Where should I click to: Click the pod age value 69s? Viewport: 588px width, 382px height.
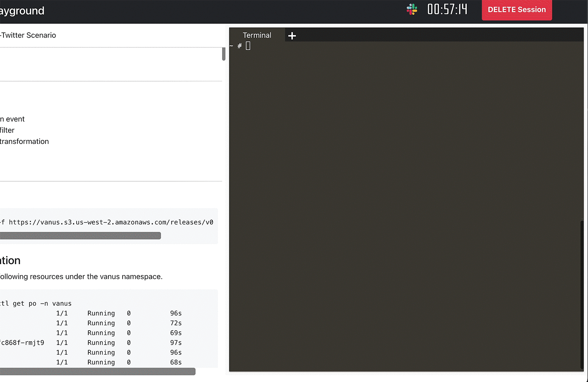(x=176, y=333)
